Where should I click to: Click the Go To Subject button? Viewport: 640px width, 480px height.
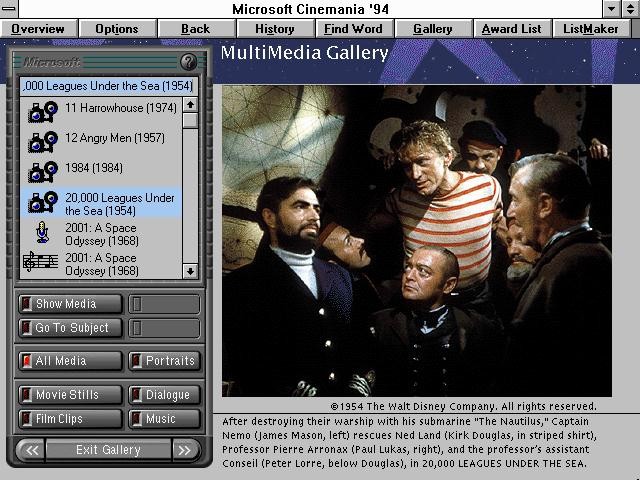tap(71, 328)
